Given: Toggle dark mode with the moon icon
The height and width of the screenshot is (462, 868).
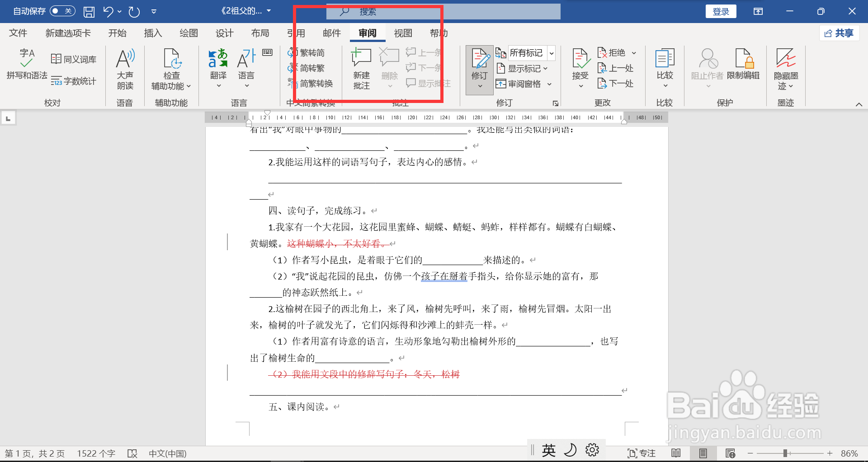Looking at the screenshot, I should (570, 450).
